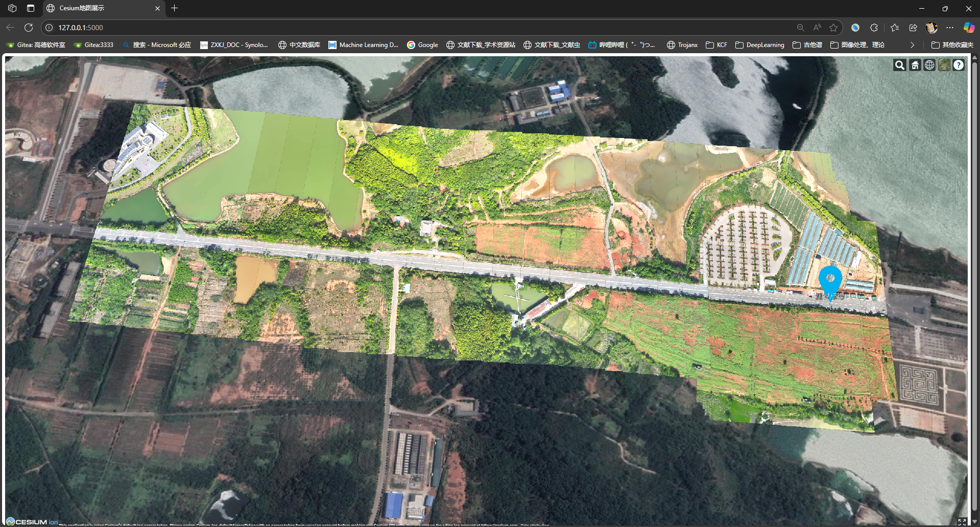Viewport: 980px width, 527px height.
Task: Open the base layer imagery picker
Action: tap(944, 65)
